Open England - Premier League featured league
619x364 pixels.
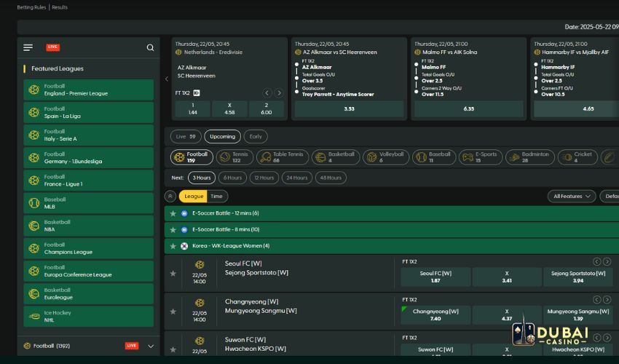[88, 90]
